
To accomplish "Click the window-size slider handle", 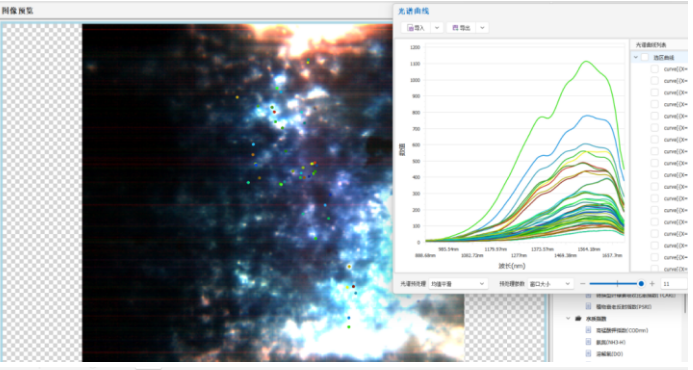I will 641,283.
